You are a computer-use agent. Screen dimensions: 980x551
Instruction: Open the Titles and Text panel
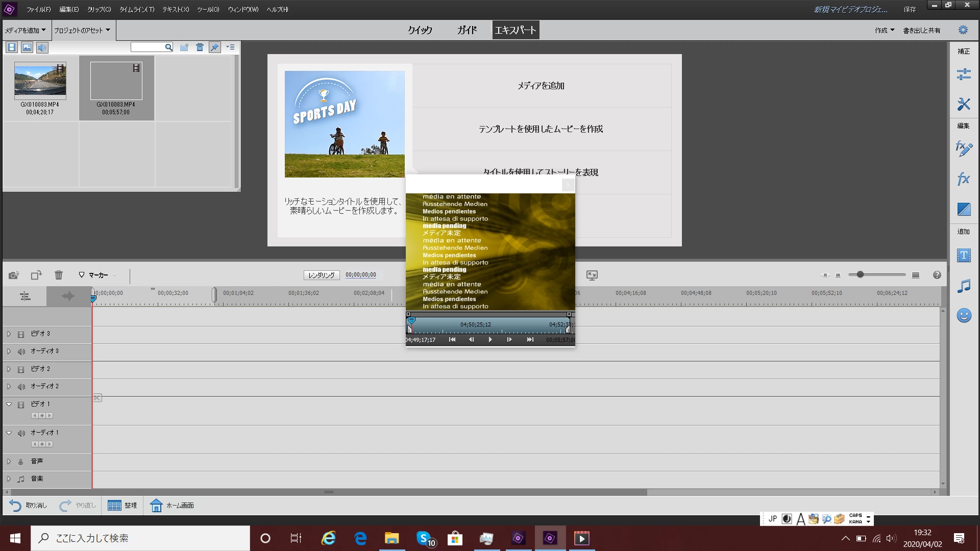coord(963,255)
